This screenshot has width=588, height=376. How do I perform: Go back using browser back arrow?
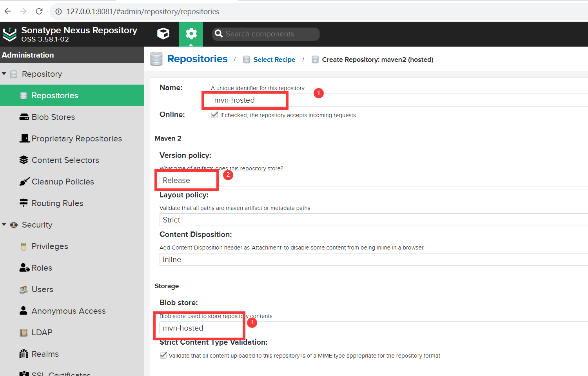pos(8,11)
